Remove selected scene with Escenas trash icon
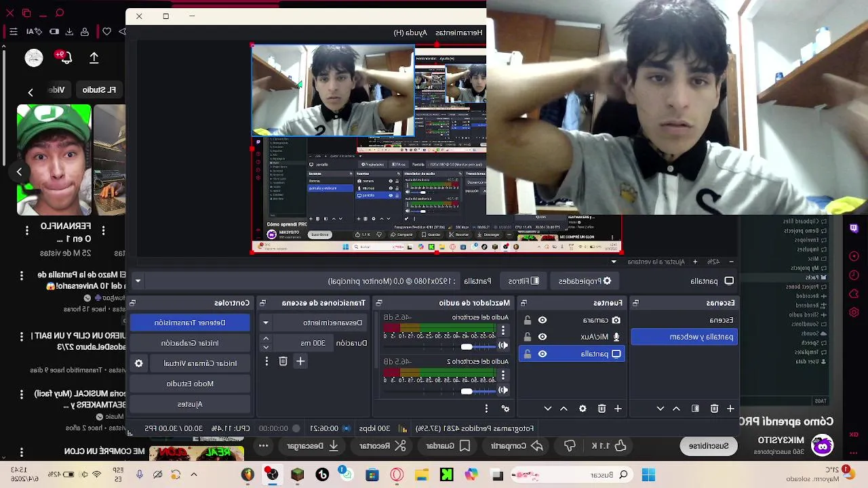Image resolution: width=868 pixels, height=488 pixels. click(x=714, y=409)
